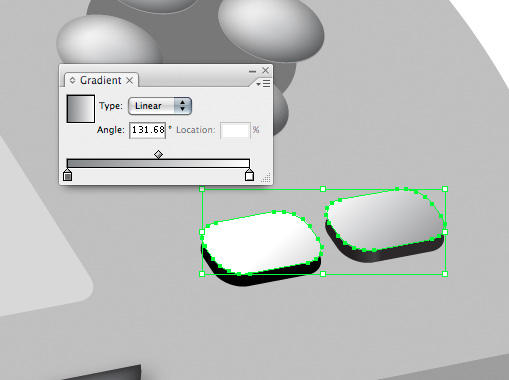Click the top-center bounding box handle
The width and height of the screenshot is (509, 380).
pyautogui.click(x=323, y=189)
